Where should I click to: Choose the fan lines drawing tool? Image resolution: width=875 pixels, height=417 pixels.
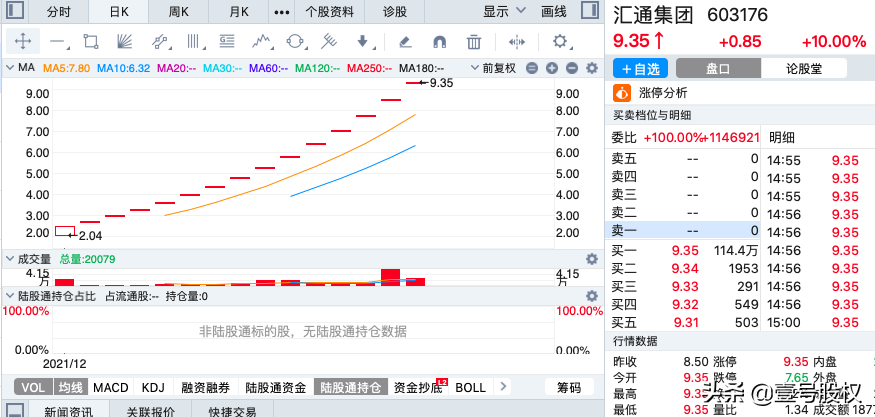pos(123,41)
